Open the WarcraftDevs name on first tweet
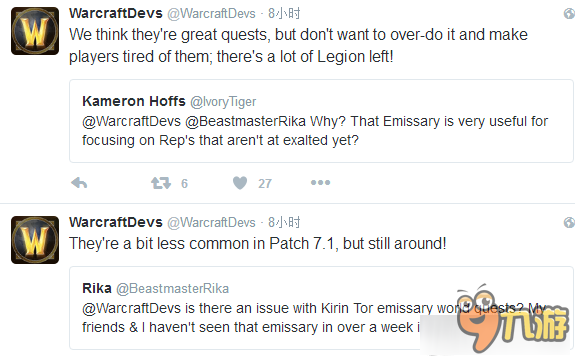575x361 pixels. click(x=116, y=14)
